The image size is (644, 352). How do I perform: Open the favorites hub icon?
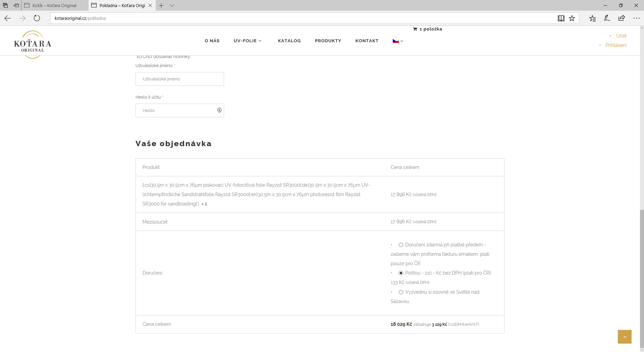click(592, 18)
